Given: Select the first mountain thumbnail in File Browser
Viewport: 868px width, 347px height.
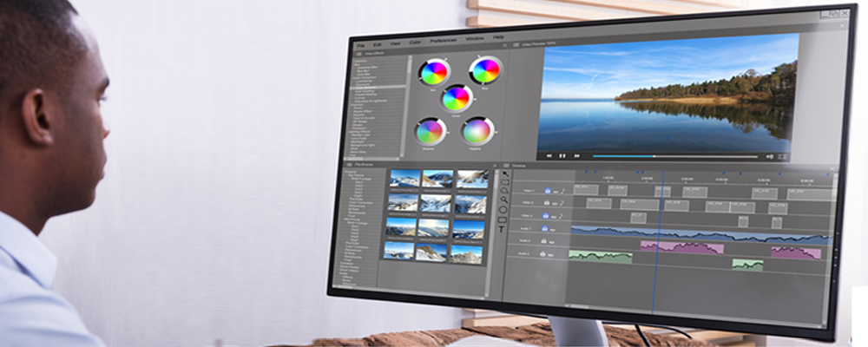Looking at the screenshot, I should coord(404,179).
